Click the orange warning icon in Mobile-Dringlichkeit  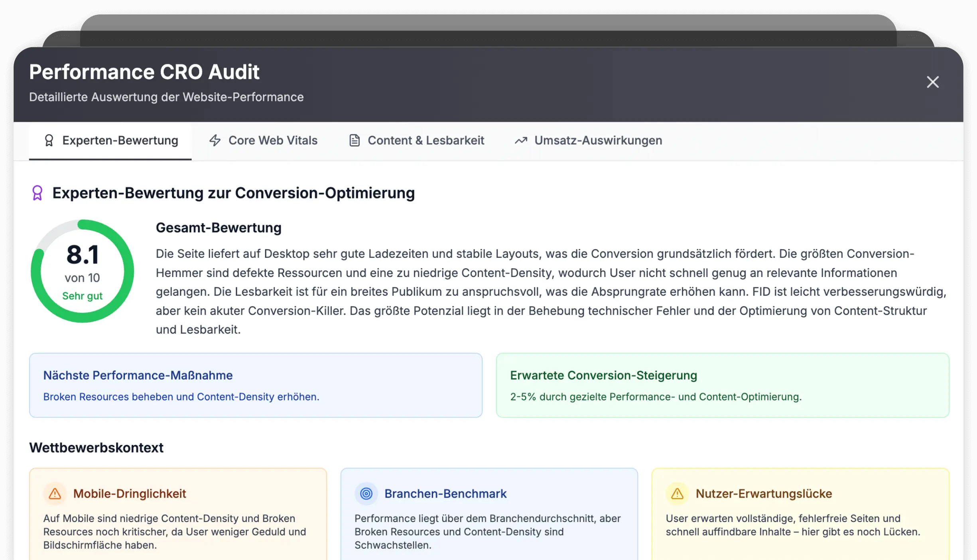(x=55, y=493)
